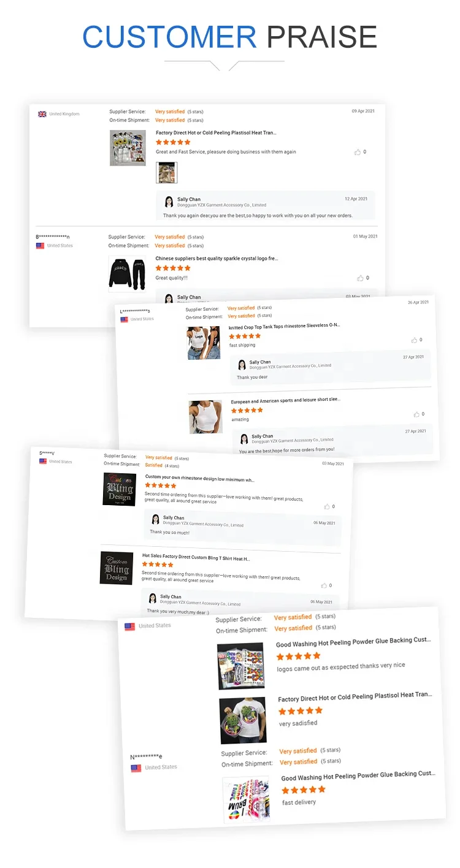Screen dimensions: 460x868
Task: Click thumbs-up on "Great quality!!!" review
Action: (360, 278)
